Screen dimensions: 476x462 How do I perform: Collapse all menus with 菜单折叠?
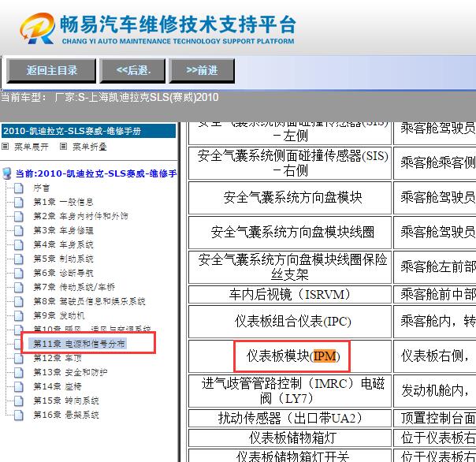[x=90, y=147]
